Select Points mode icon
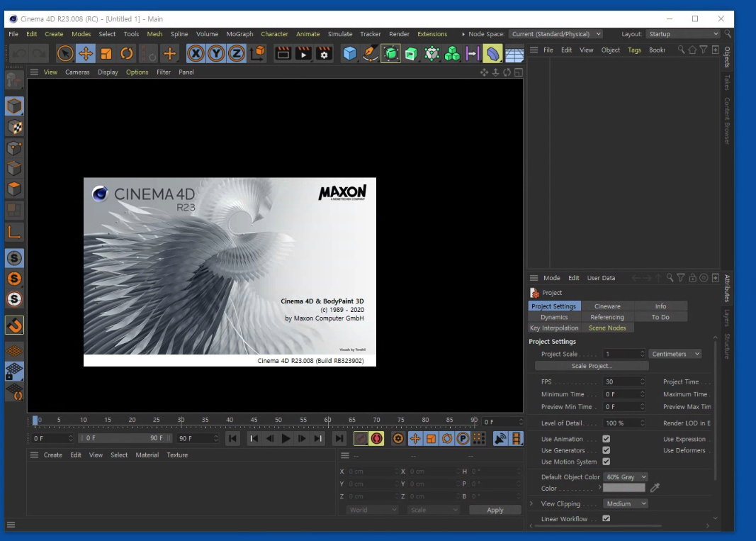Viewport: 756px width, 541px height. point(14,148)
